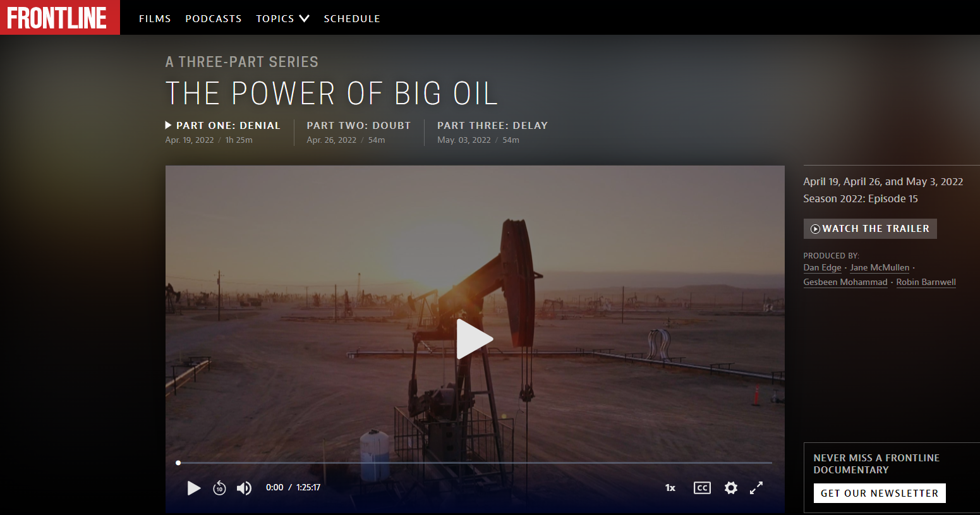This screenshot has width=980, height=515.
Task: Open video settings gear
Action: [x=731, y=488]
